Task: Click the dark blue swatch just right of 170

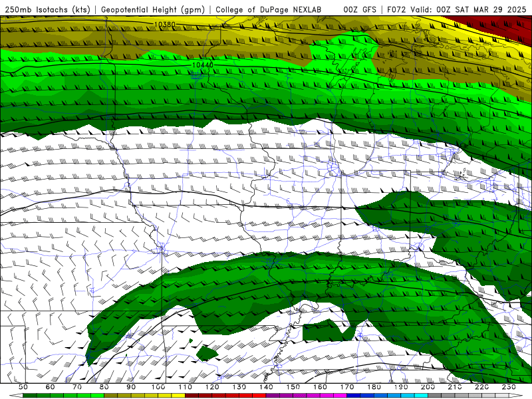Action: pos(354,396)
